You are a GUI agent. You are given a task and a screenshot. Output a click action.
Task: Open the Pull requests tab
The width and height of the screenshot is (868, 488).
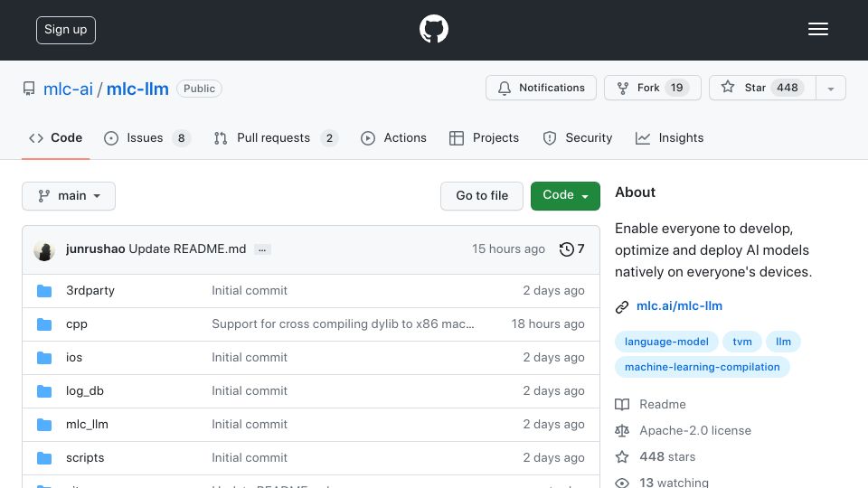[276, 137]
